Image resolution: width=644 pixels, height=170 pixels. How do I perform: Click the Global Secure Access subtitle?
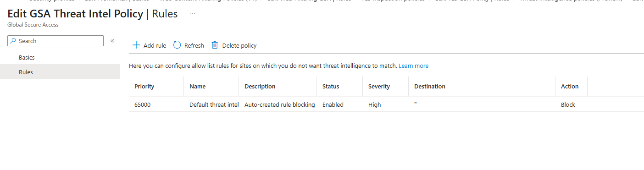point(33,25)
